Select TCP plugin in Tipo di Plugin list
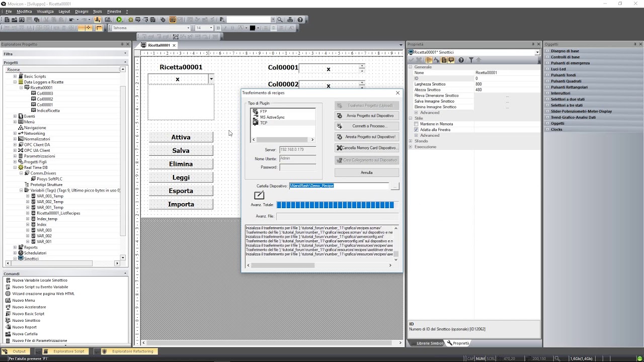Screen dimensions: 644x362 pos(263,123)
